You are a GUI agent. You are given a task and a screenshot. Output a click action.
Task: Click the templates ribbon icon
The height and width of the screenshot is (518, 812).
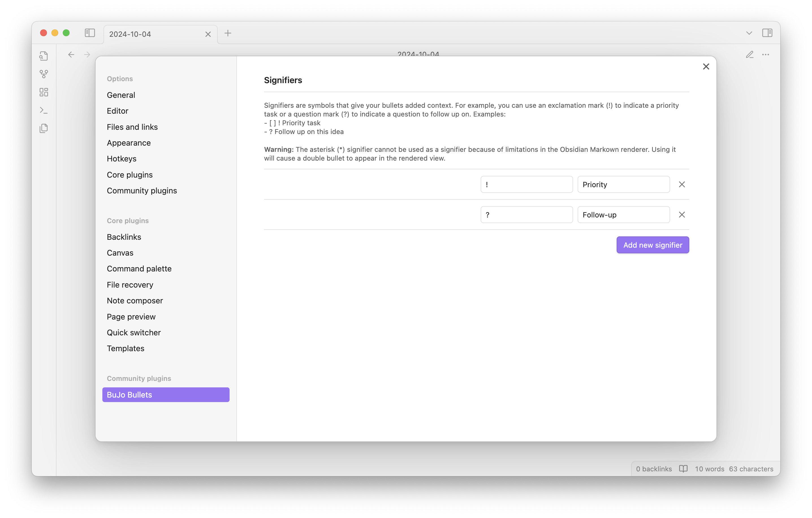44,128
